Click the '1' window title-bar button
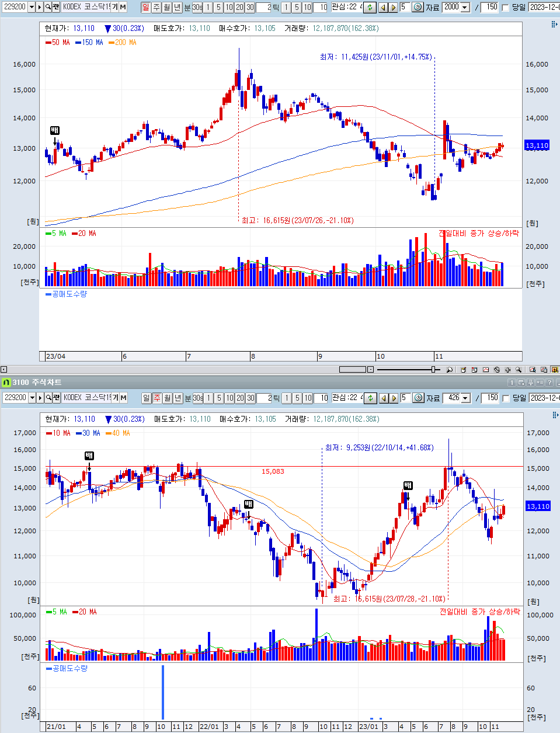The image size is (560, 733). (x=512, y=383)
